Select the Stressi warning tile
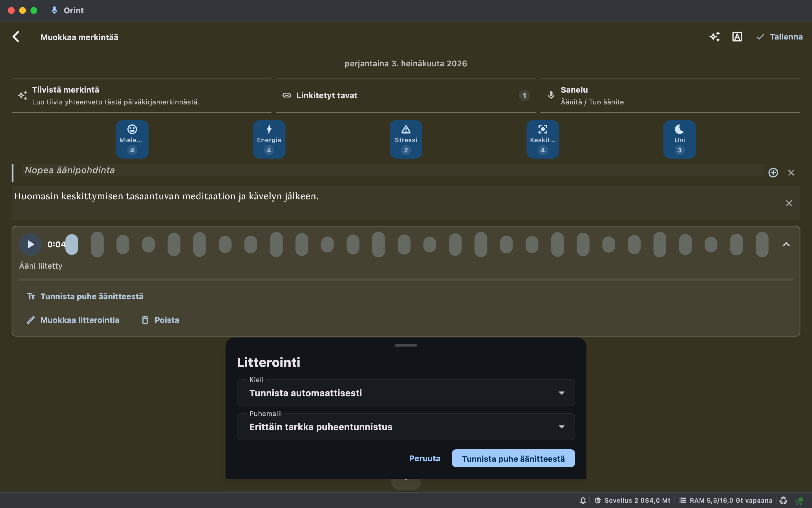 [406, 139]
